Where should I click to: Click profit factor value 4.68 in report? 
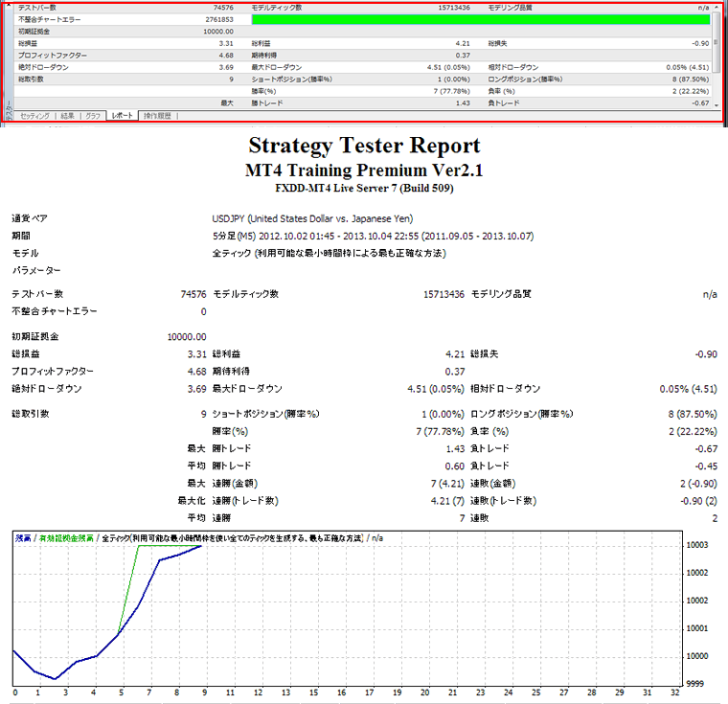197,372
